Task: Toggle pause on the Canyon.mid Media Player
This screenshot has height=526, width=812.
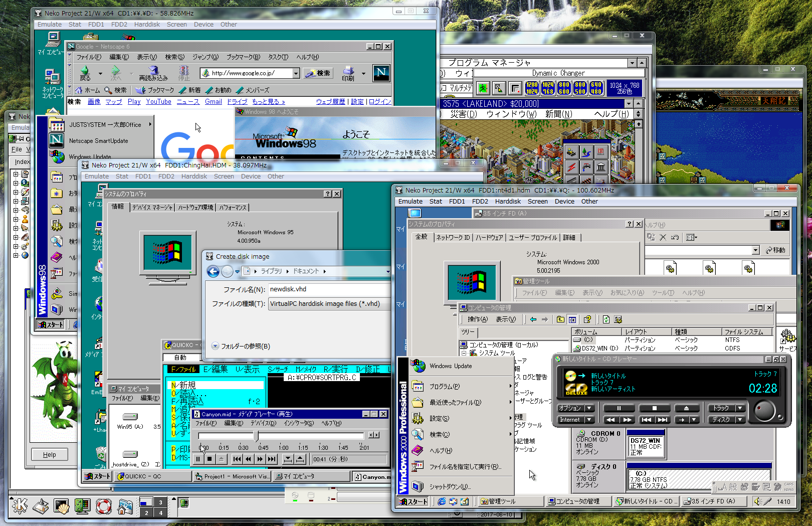Action: pos(198,459)
